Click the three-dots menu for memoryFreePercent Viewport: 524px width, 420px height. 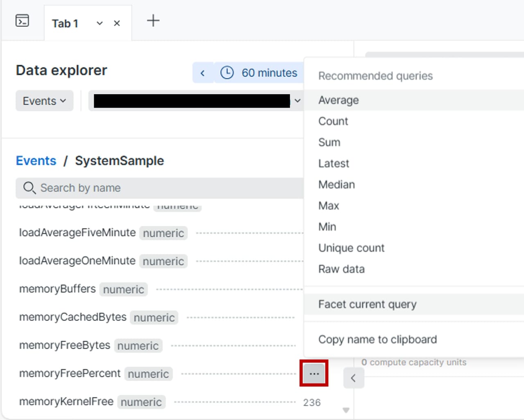pos(314,373)
